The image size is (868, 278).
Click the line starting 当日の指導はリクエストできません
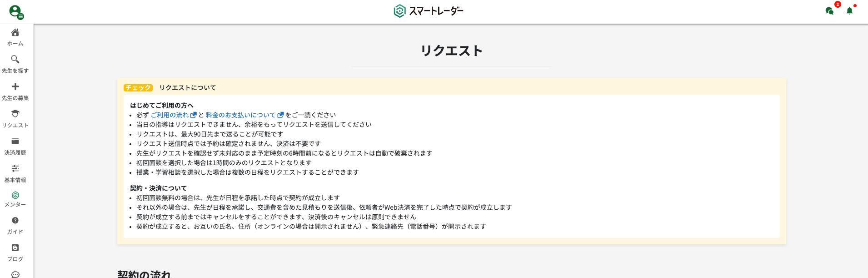254,125
